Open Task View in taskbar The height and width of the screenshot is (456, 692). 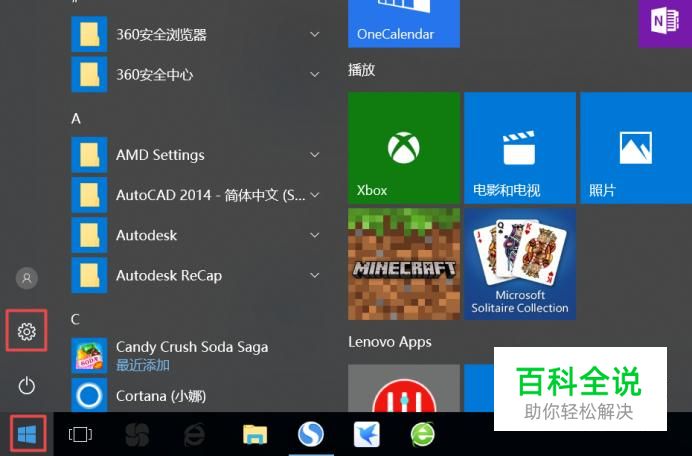point(80,434)
